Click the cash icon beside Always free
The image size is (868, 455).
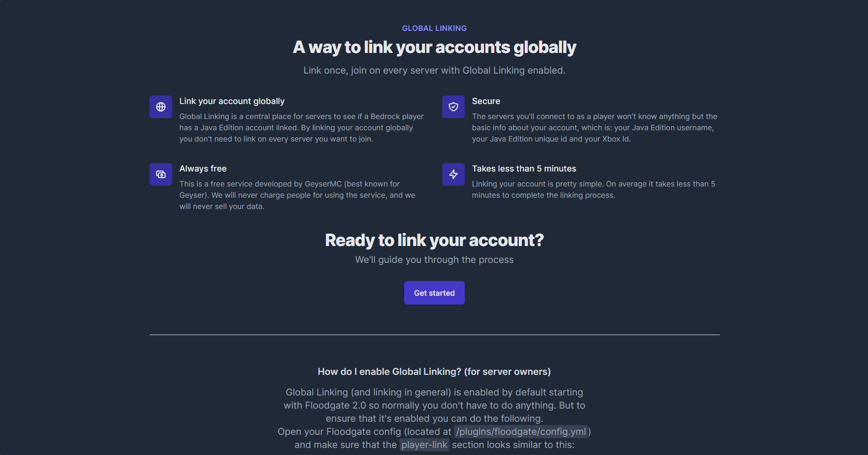[x=161, y=174]
